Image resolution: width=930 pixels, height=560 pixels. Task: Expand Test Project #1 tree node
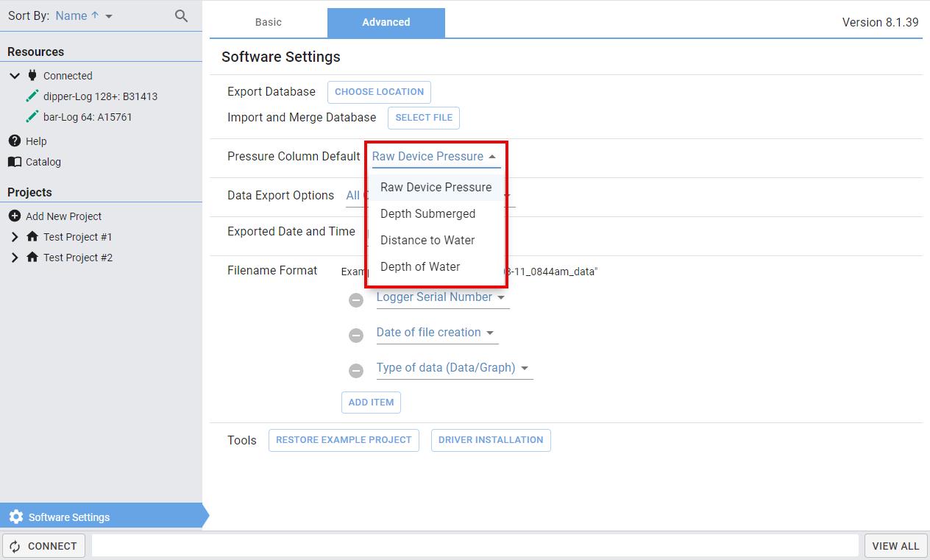point(15,236)
